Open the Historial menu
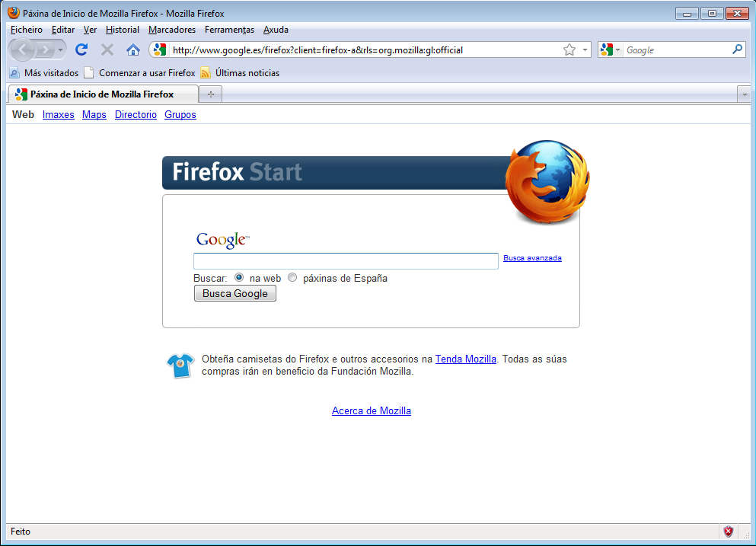Viewport: 756px width, 546px height. [123, 30]
